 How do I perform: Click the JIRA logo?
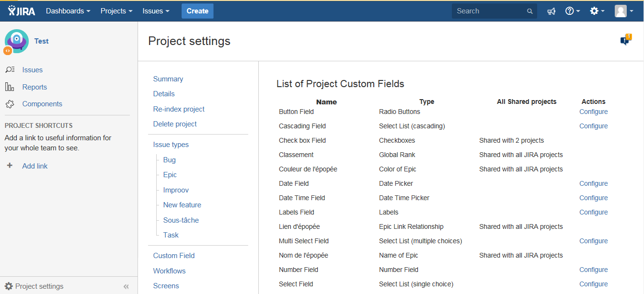(22, 11)
